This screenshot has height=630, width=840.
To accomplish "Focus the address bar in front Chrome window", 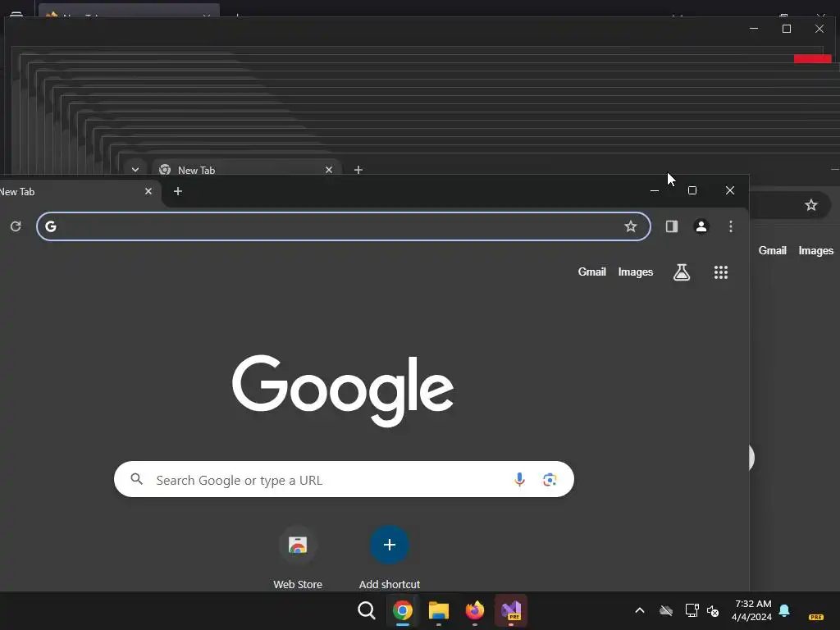I will click(344, 226).
